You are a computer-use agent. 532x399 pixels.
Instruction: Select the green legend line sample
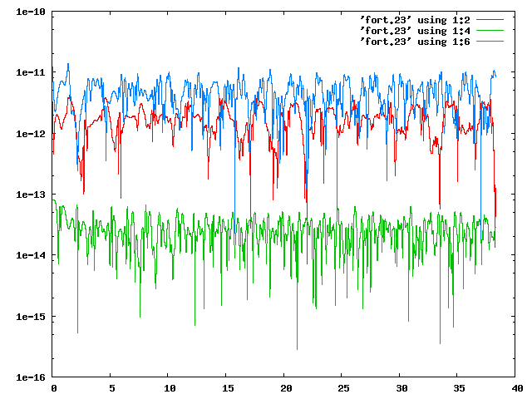point(490,31)
